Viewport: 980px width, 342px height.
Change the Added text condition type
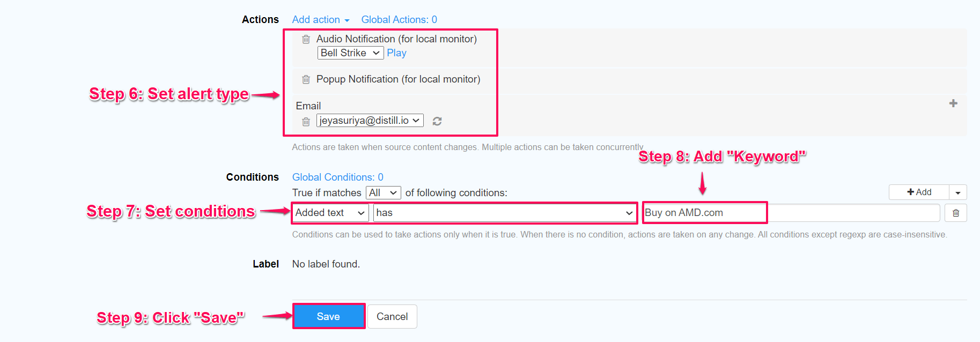point(329,213)
